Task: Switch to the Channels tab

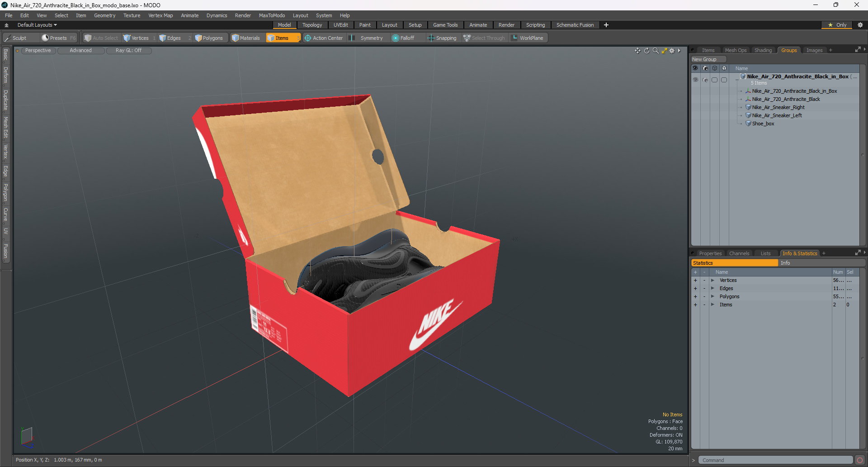Action: 739,253
